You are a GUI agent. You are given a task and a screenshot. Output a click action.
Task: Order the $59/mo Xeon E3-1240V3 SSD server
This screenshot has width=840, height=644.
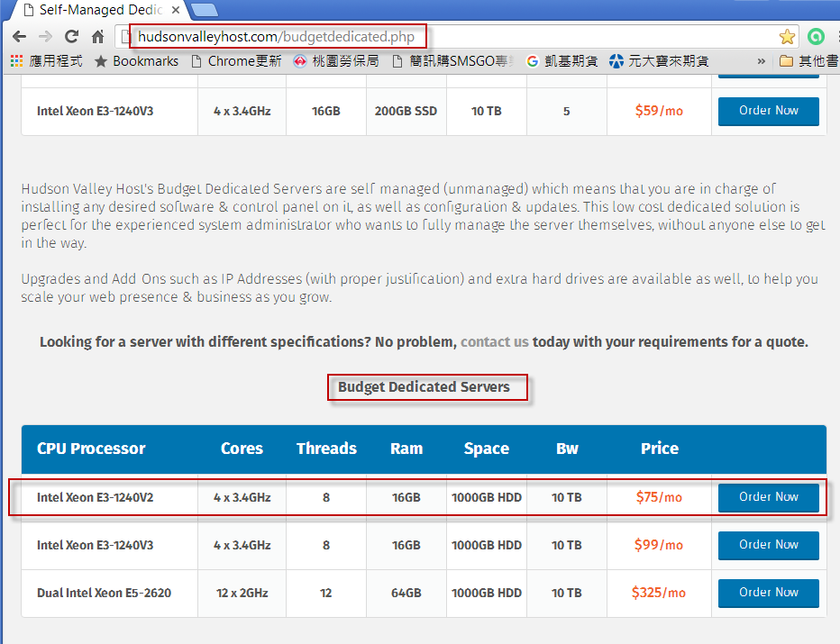pyautogui.click(x=768, y=111)
